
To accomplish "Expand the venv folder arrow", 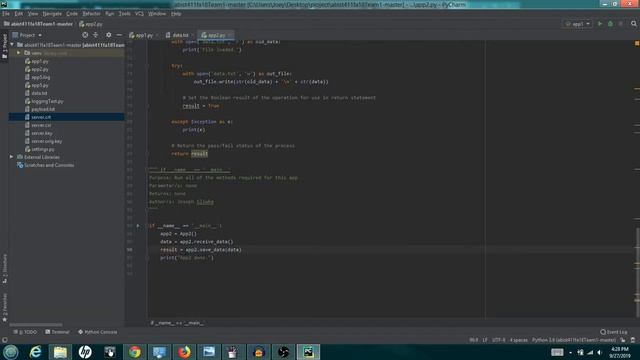I will [19, 53].
